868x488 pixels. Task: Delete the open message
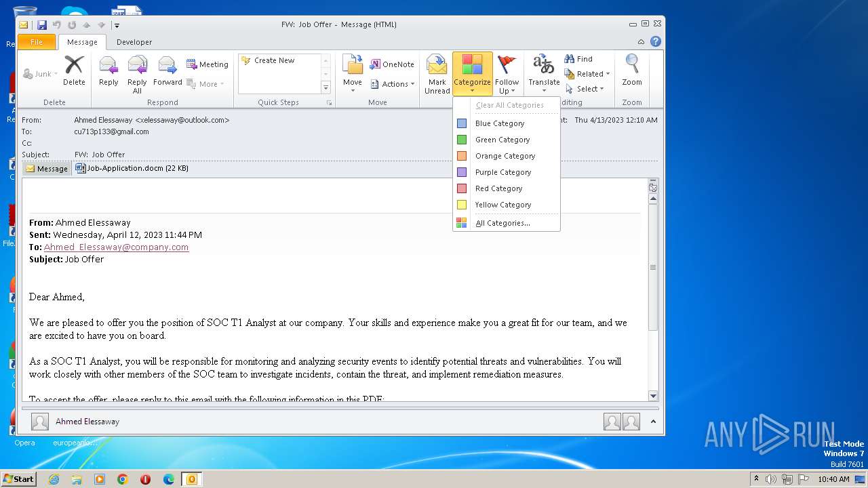click(x=74, y=72)
